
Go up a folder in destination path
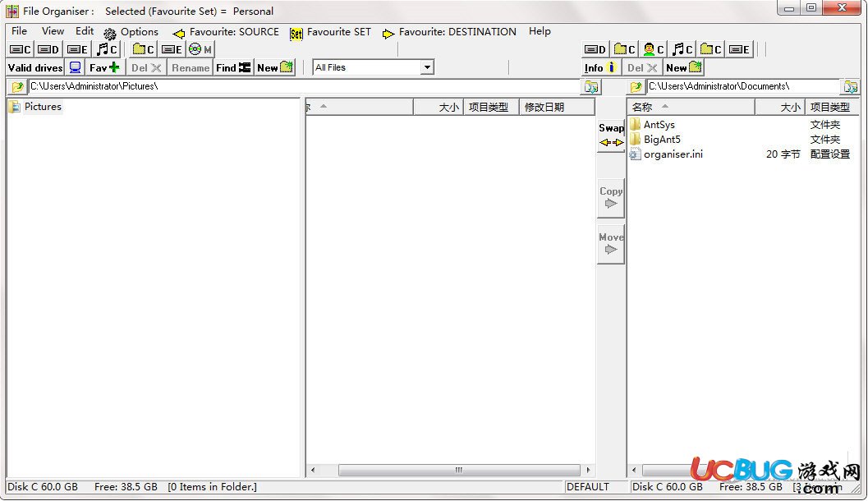click(636, 86)
